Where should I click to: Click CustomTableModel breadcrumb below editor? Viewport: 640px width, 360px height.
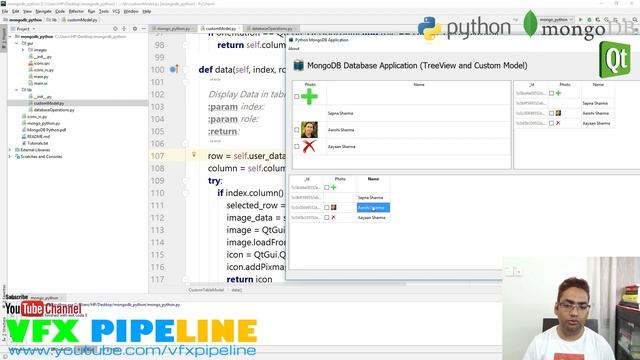(x=206, y=290)
